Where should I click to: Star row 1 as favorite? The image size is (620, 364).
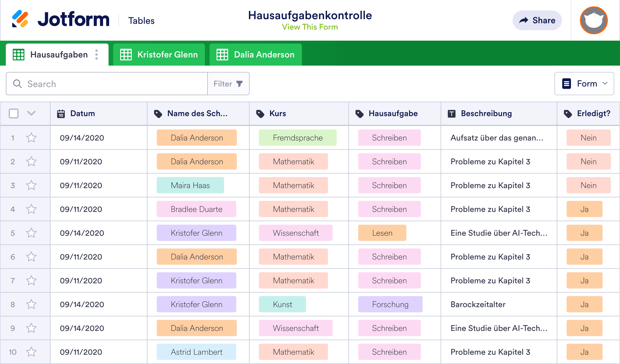(x=31, y=138)
